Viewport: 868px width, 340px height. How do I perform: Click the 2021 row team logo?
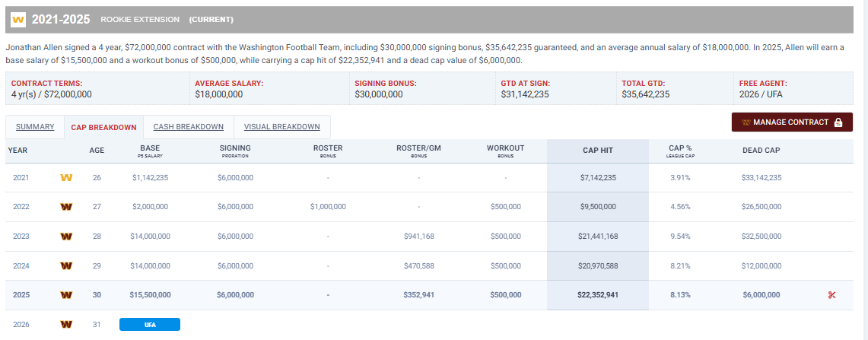(66, 178)
